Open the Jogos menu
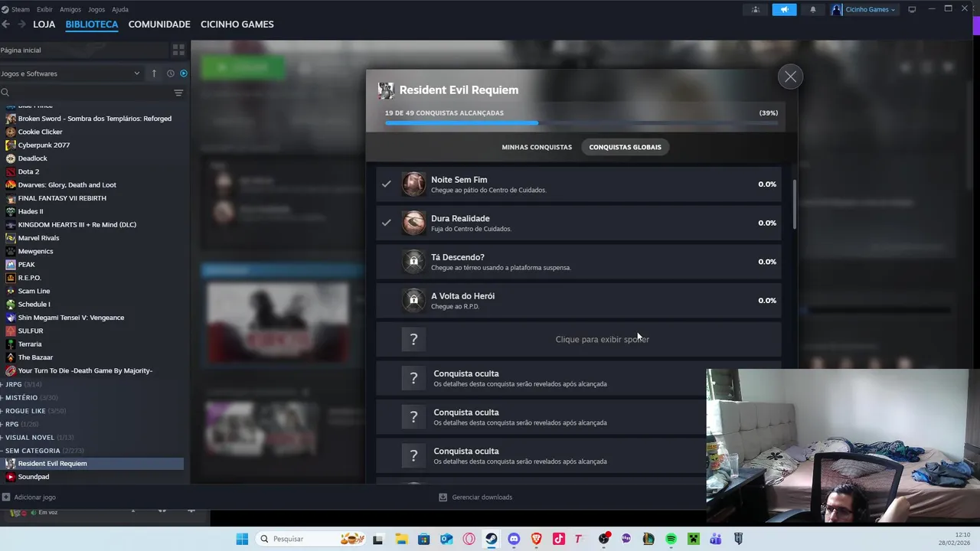 tap(96, 9)
